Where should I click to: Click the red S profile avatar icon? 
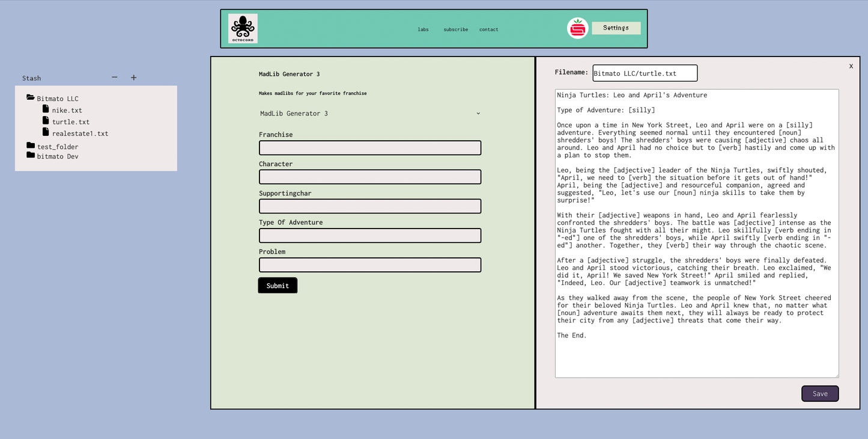point(577,28)
